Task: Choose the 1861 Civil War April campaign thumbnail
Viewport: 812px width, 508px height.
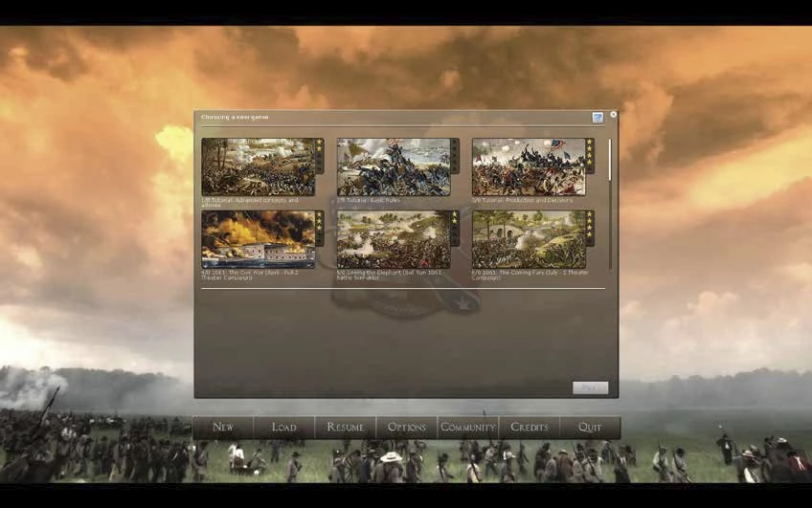Action: click(x=259, y=239)
